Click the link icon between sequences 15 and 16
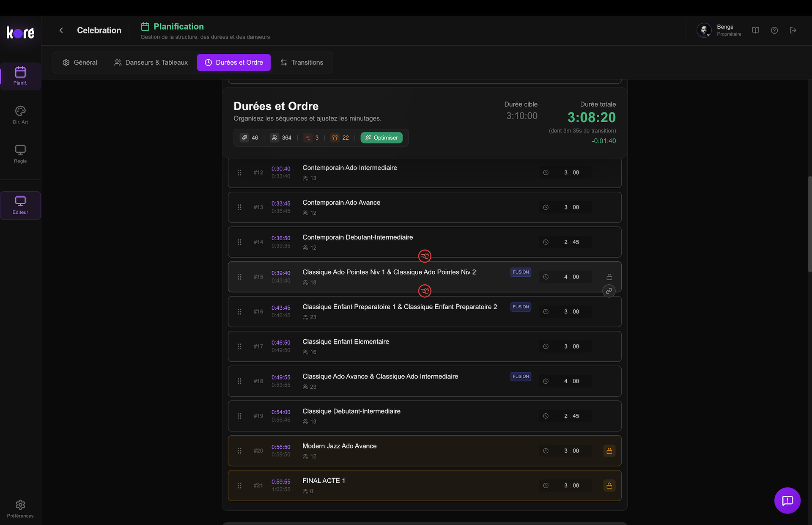This screenshot has height=525, width=812. 609,291
